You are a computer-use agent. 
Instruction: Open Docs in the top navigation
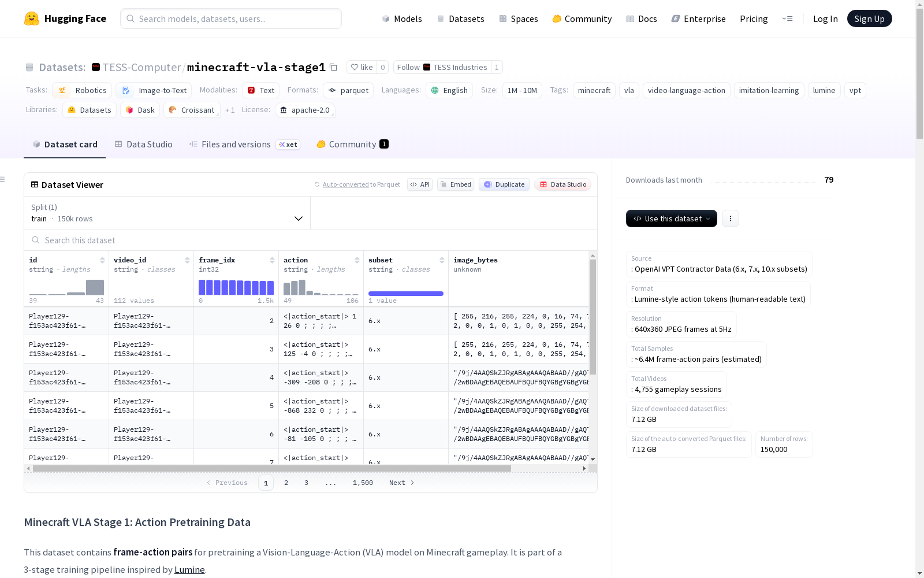(x=642, y=18)
